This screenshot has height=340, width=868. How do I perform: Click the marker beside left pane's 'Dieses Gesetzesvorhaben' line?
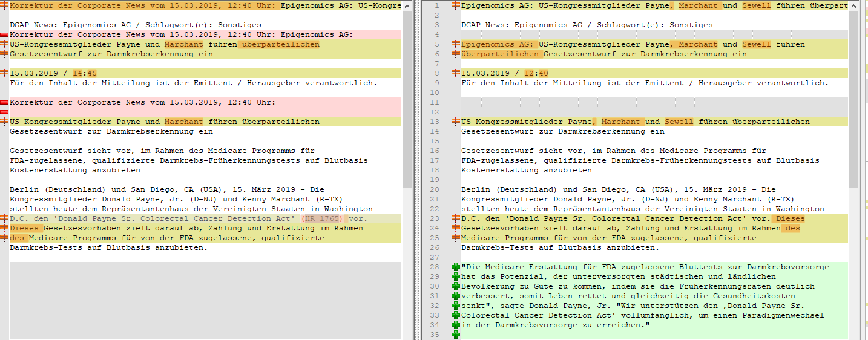click(4, 228)
